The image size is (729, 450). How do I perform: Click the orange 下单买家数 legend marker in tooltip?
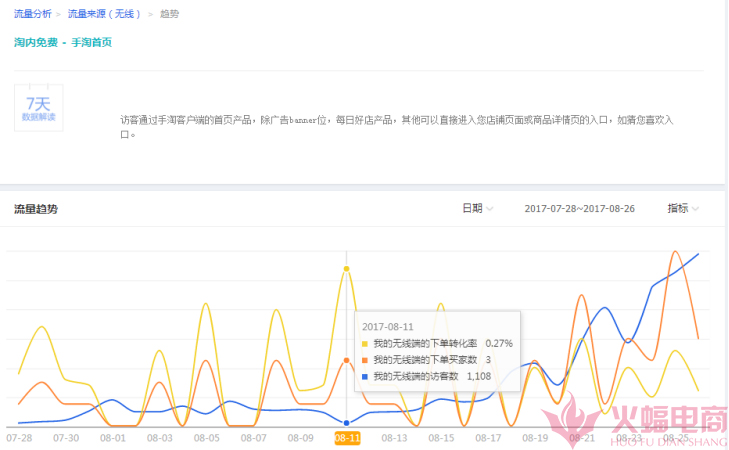tap(366, 360)
